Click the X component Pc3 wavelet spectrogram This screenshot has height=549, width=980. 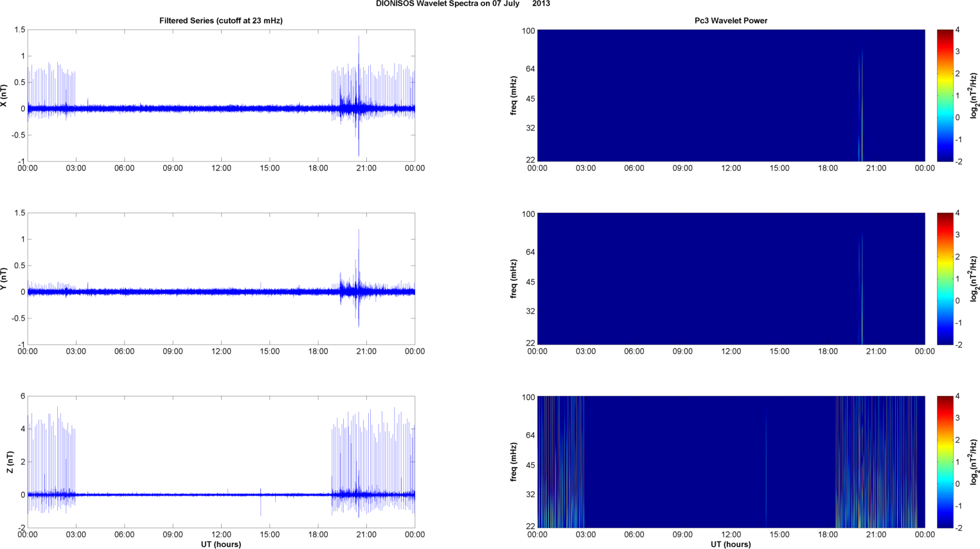(x=731, y=96)
